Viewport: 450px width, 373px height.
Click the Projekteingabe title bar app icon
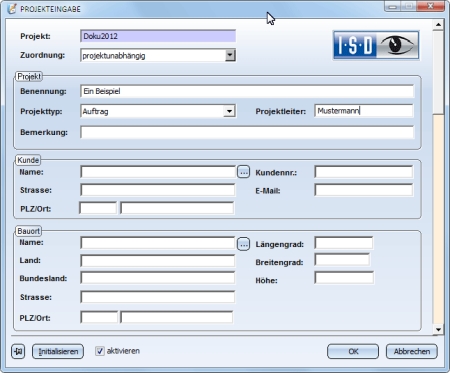point(12,9)
